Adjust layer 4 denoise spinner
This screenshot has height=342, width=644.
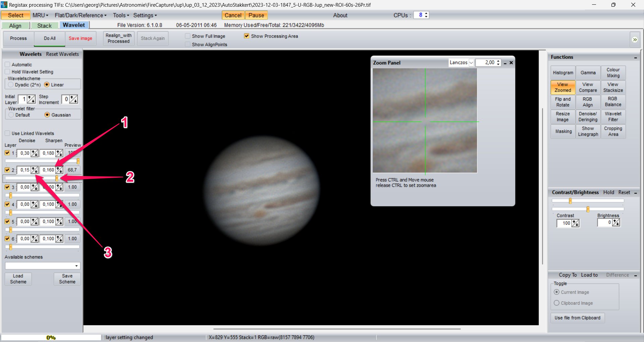coord(35,204)
